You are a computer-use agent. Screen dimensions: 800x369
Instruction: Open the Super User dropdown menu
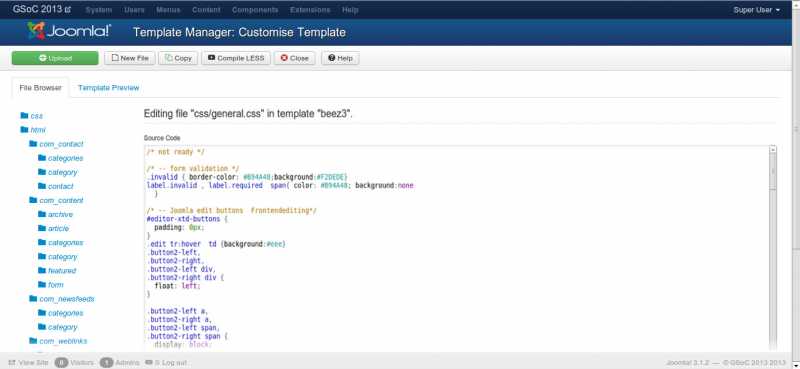(757, 10)
